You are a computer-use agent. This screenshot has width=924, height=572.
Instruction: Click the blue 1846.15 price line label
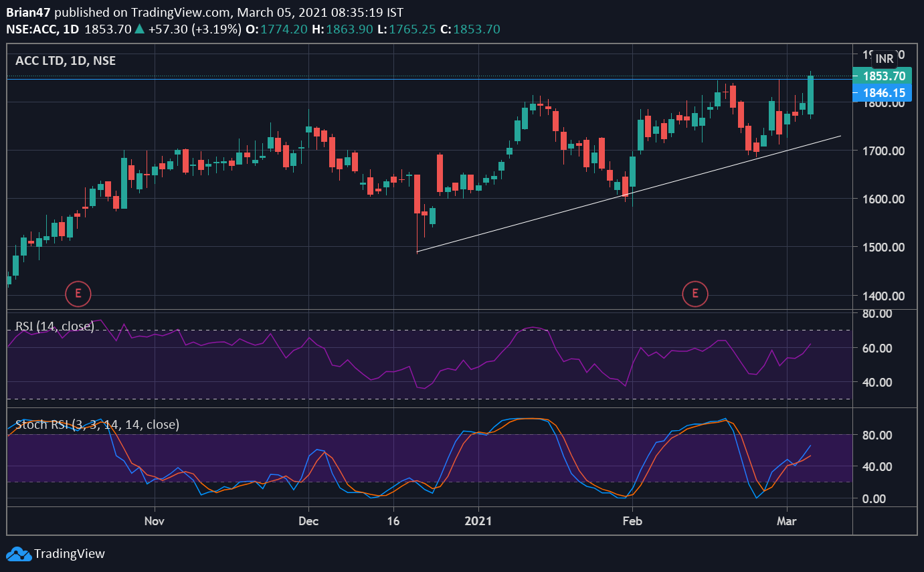[x=884, y=93]
